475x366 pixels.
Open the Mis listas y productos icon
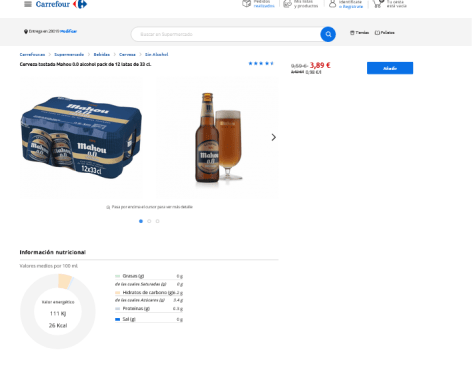tap(287, 4)
